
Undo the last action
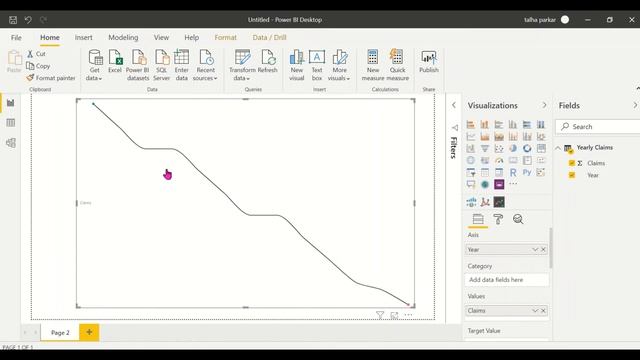click(28, 20)
